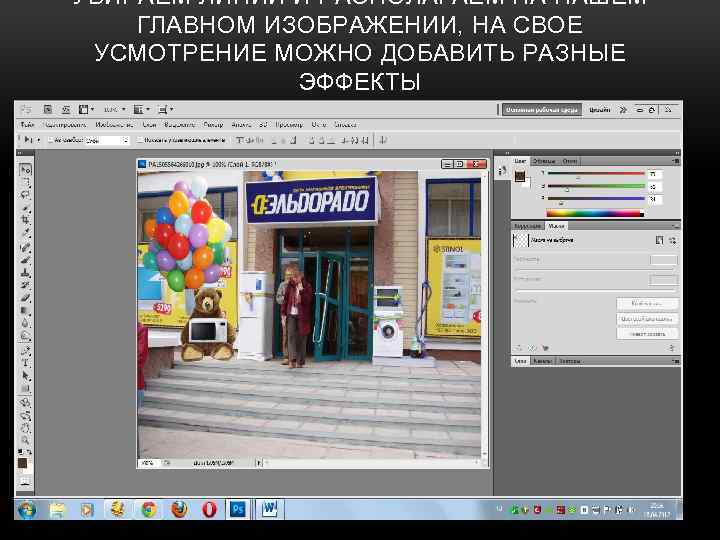Expand more workspaces double-arrow

click(622, 110)
